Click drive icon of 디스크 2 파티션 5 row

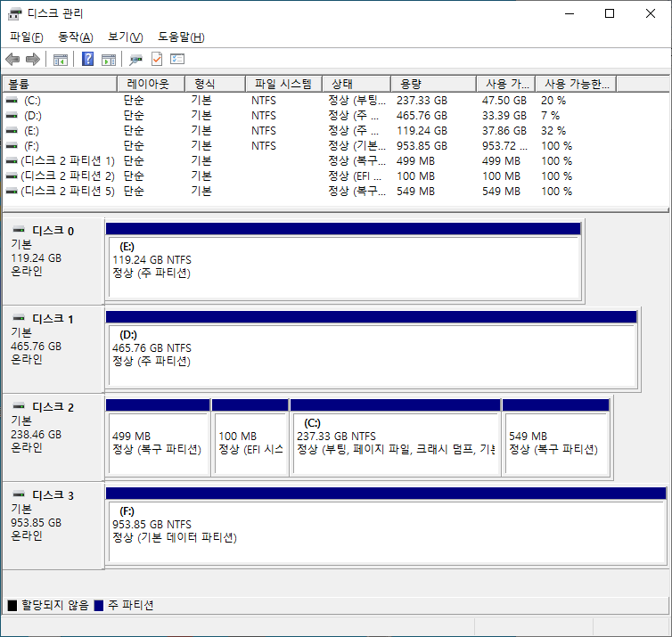[x=12, y=191]
